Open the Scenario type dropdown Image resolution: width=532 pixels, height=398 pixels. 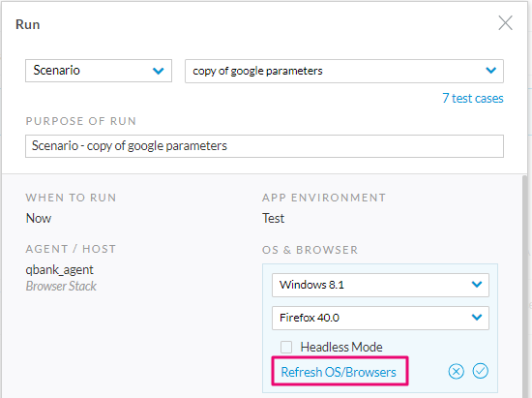coord(99,71)
